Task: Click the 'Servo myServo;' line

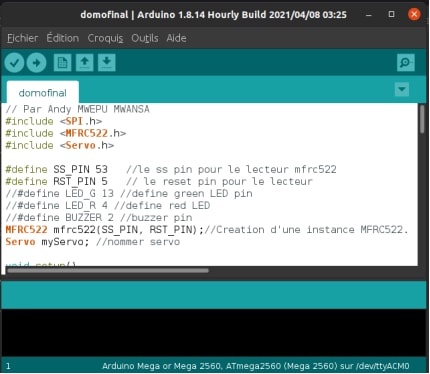Action: click(x=93, y=241)
